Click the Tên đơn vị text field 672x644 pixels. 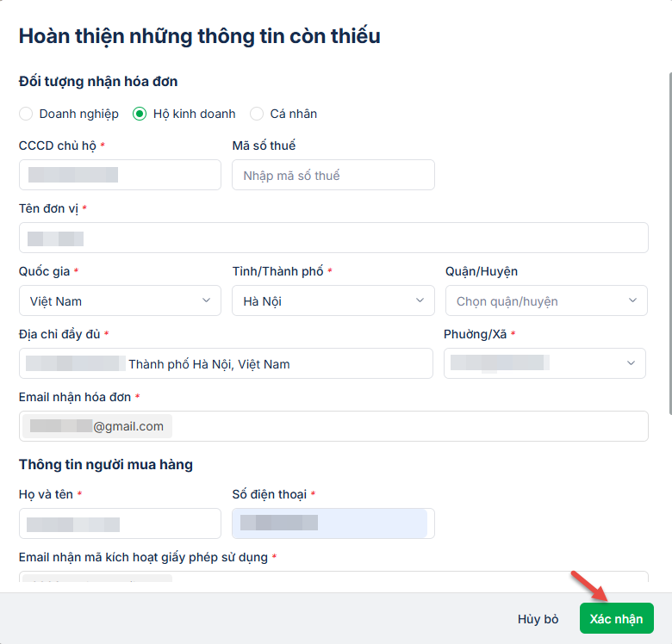[x=333, y=238]
